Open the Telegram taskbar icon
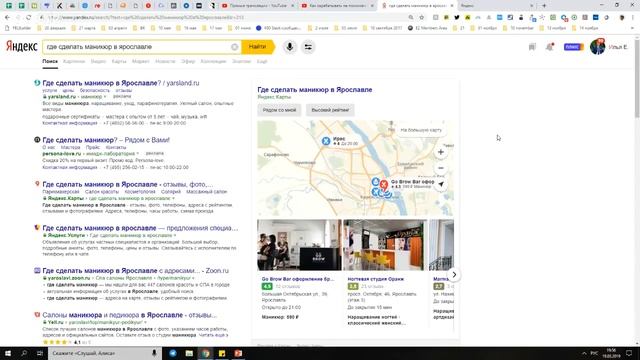Viewport: 640px width, 360px height. 173,353
